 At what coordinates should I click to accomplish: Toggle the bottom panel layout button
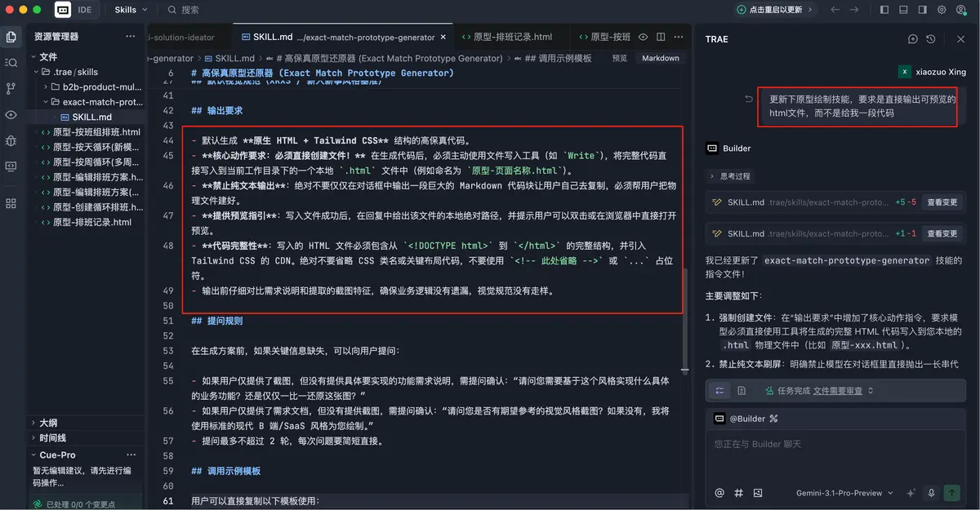point(903,10)
